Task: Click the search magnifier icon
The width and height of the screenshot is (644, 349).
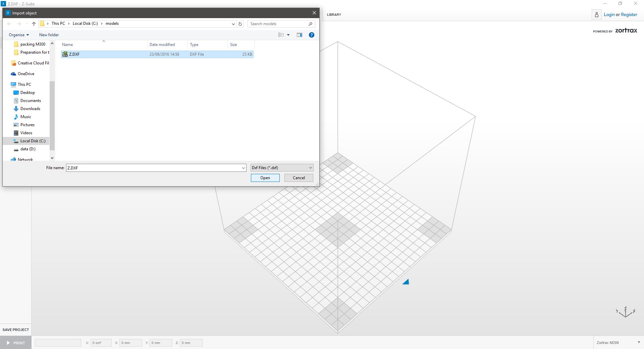Action: point(310,24)
